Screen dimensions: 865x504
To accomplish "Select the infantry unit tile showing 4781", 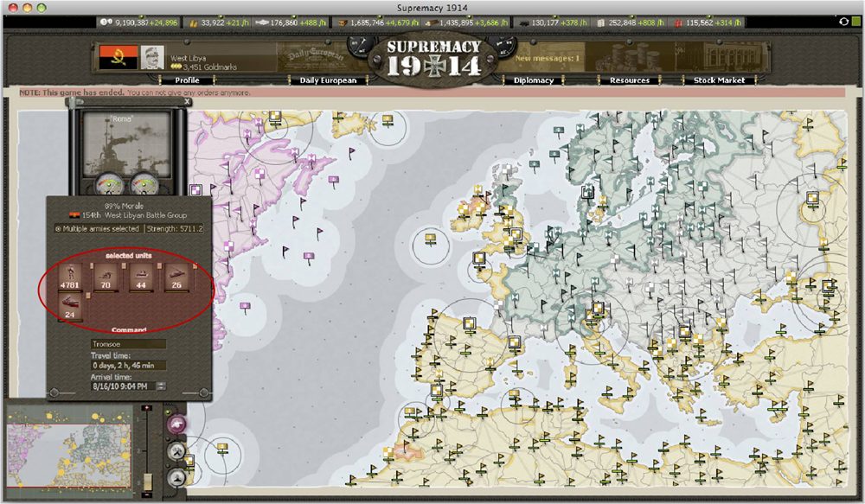I will coord(70,277).
